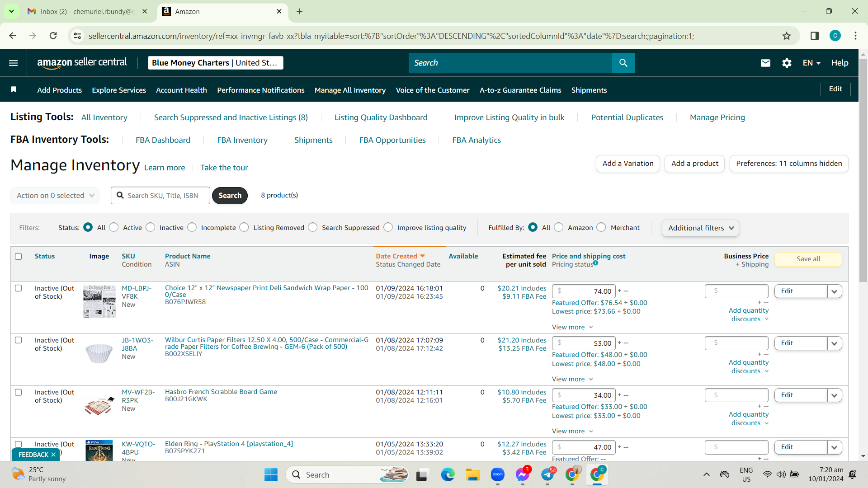Screen dimensions: 868x488
Task: Open the Add Products menu item
Action: pyautogui.click(x=60, y=90)
